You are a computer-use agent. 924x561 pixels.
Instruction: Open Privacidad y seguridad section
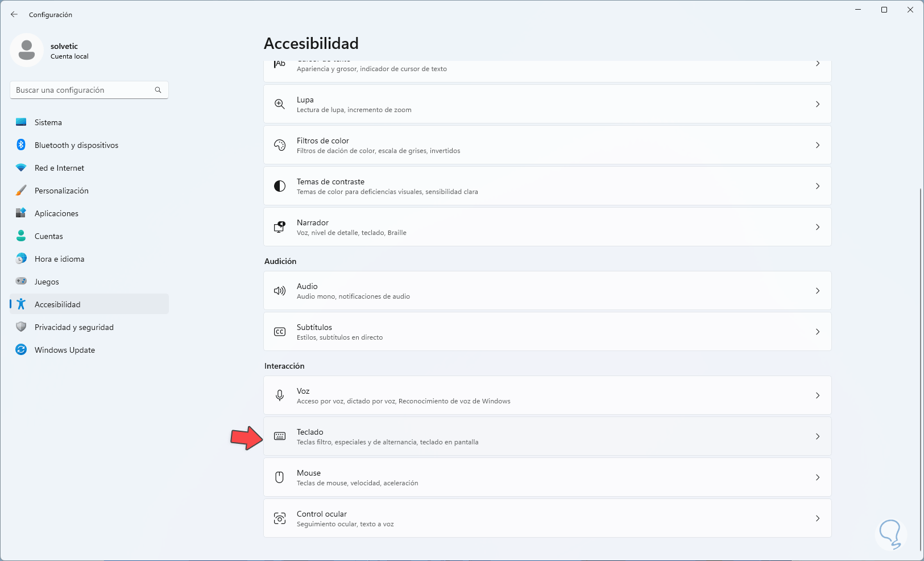(x=74, y=327)
